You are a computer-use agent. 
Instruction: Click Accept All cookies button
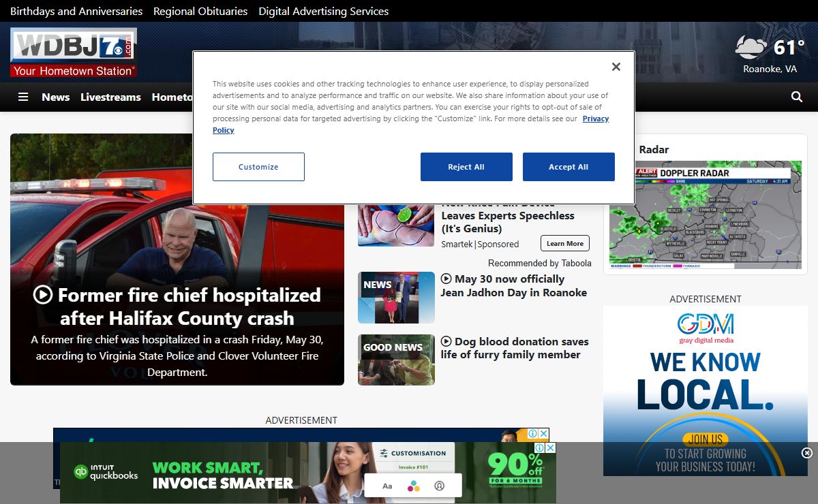(x=569, y=167)
